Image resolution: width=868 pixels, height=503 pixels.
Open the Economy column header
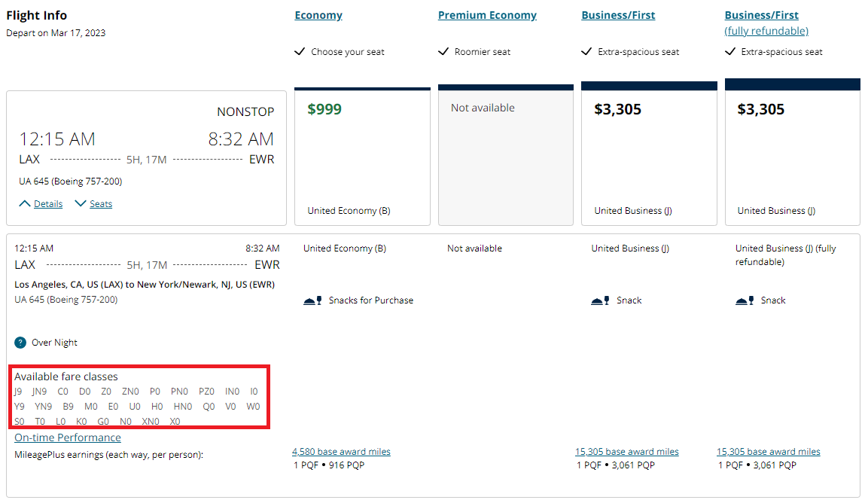click(x=318, y=14)
